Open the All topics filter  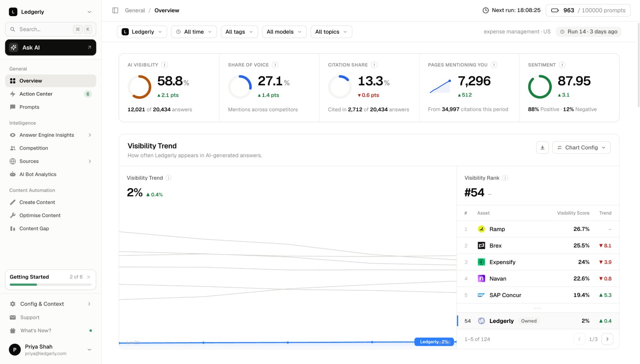click(x=331, y=32)
